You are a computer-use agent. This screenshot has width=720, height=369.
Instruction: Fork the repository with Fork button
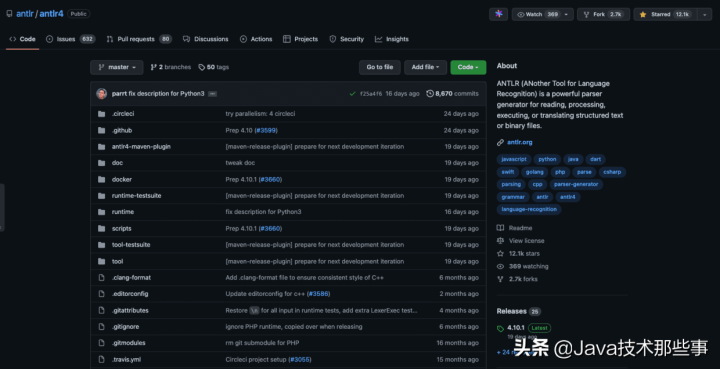pyautogui.click(x=603, y=14)
